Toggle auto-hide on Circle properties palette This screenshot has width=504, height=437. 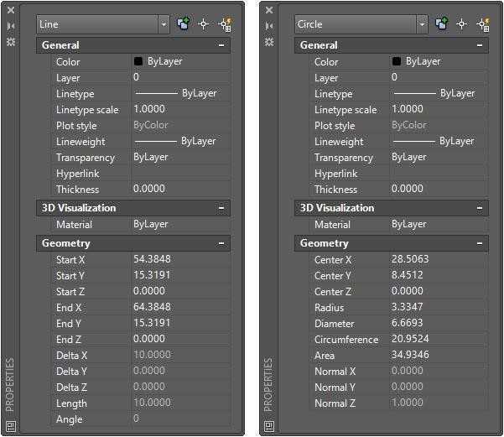tap(269, 26)
